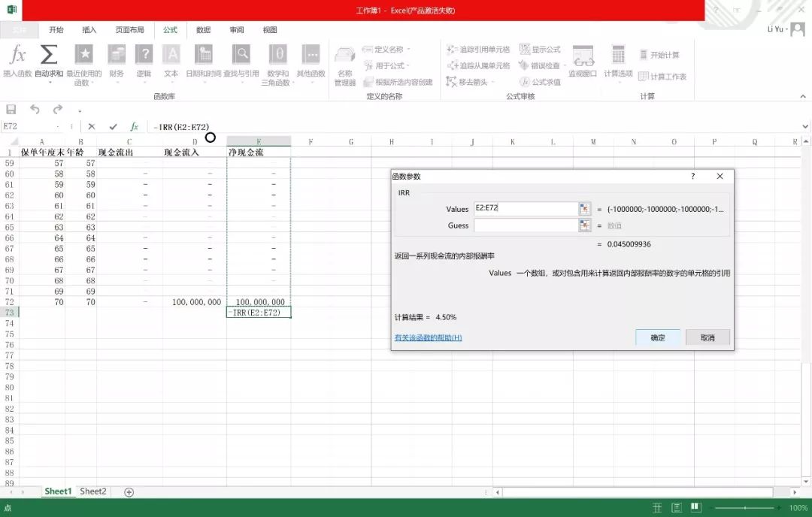Click Trace Precedents (追踪引用单元格)
Screen dimensions: 812x517
click(478, 49)
